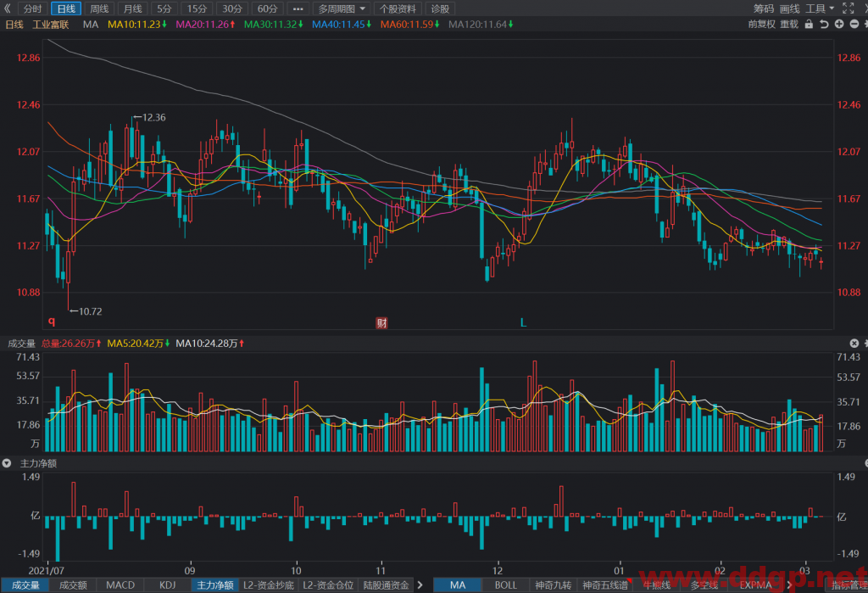Click the 成交量 volume panel title
Image resolution: width=868 pixels, height=593 pixels.
point(21,344)
